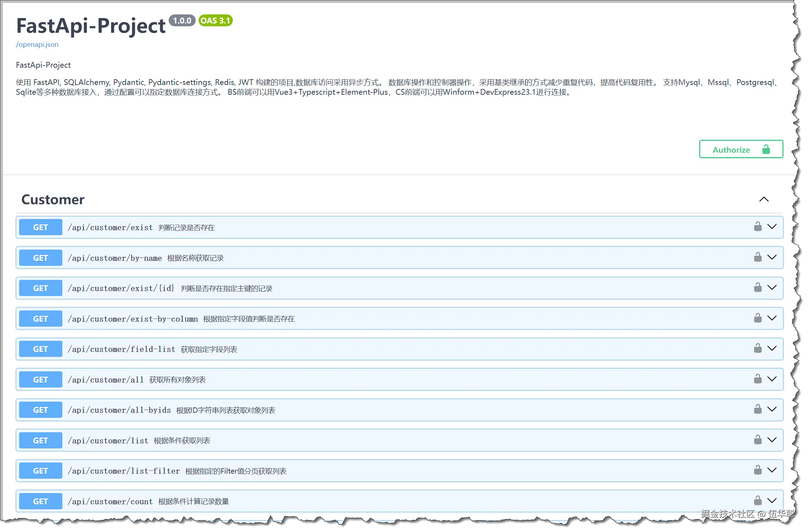The height and width of the screenshot is (532, 808).
Task: Click GET badge of count endpoint
Action: click(x=40, y=501)
